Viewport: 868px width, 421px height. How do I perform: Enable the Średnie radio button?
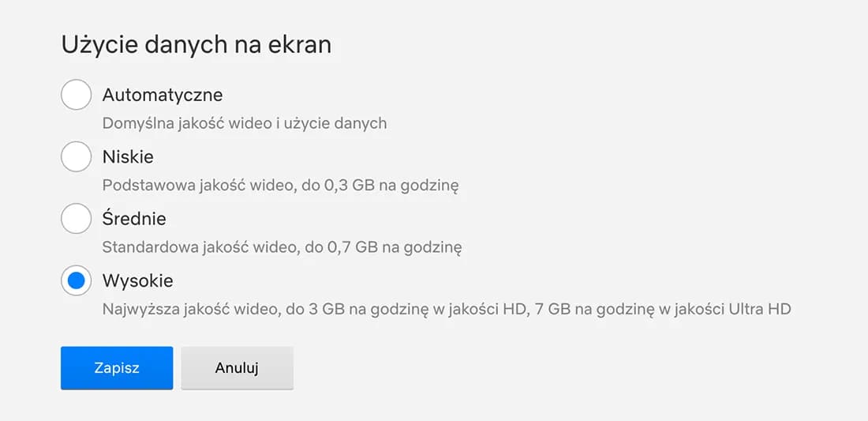pos(76,219)
